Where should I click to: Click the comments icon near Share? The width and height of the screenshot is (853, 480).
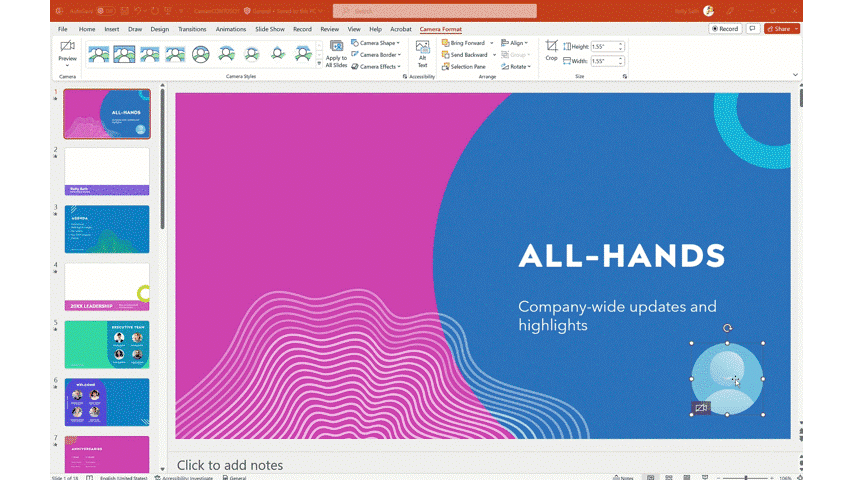(x=752, y=29)
